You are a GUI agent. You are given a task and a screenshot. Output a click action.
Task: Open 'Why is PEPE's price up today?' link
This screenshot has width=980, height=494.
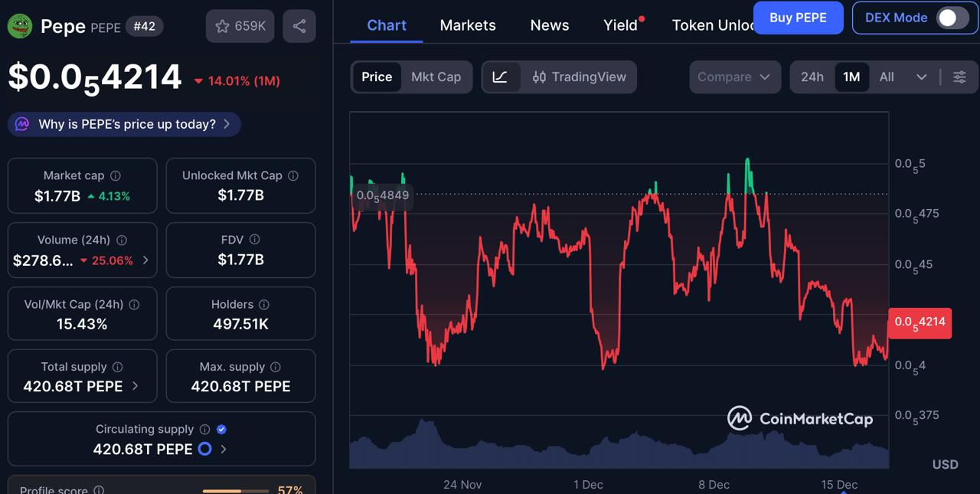coord(123,123)
